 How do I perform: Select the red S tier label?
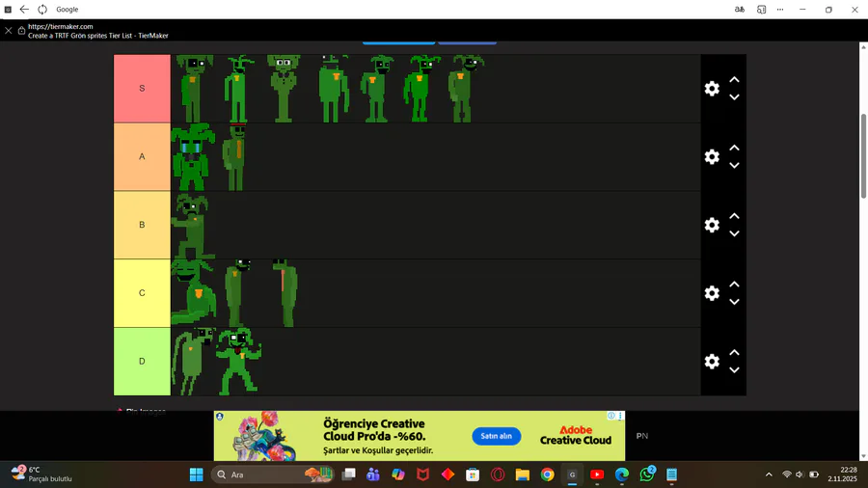pyautogui.click(x=143, y=89)
